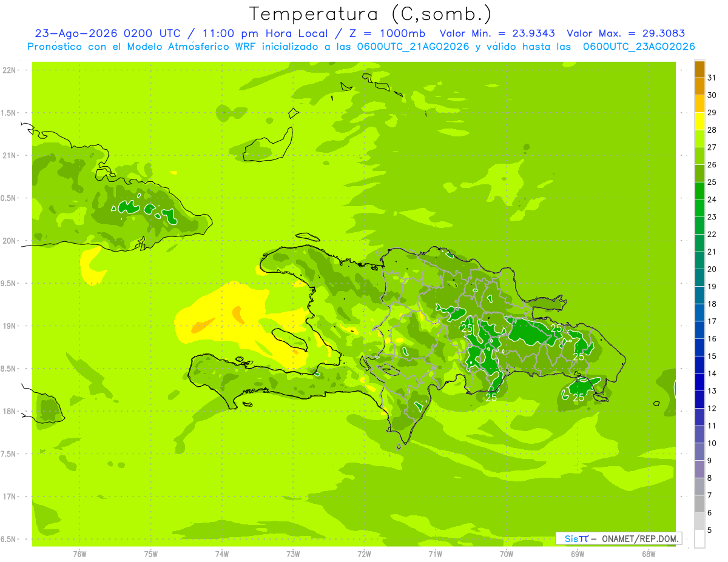The height and width of the screenshot is (562, 728).
Task: Click colorbar label "20"
Action: click(712, 269)
